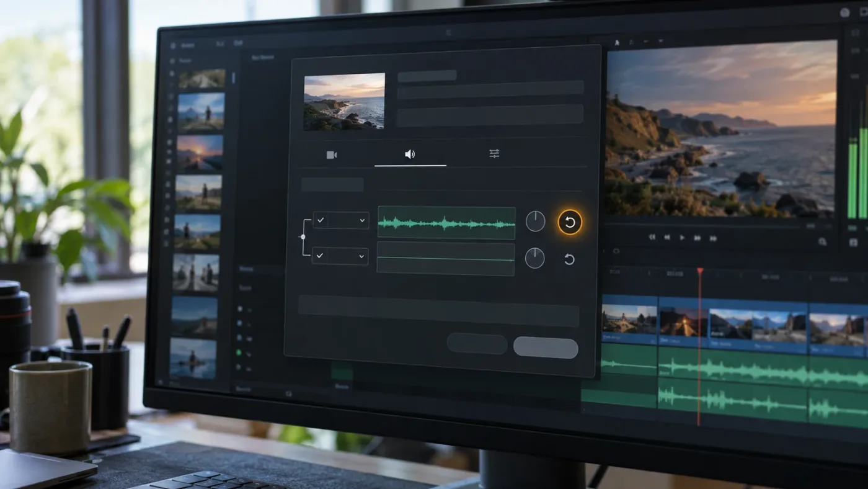Open the sliders adjustments tab in the dialog
This screenshot has height=489, width=868.
click(x=494, y=153)
